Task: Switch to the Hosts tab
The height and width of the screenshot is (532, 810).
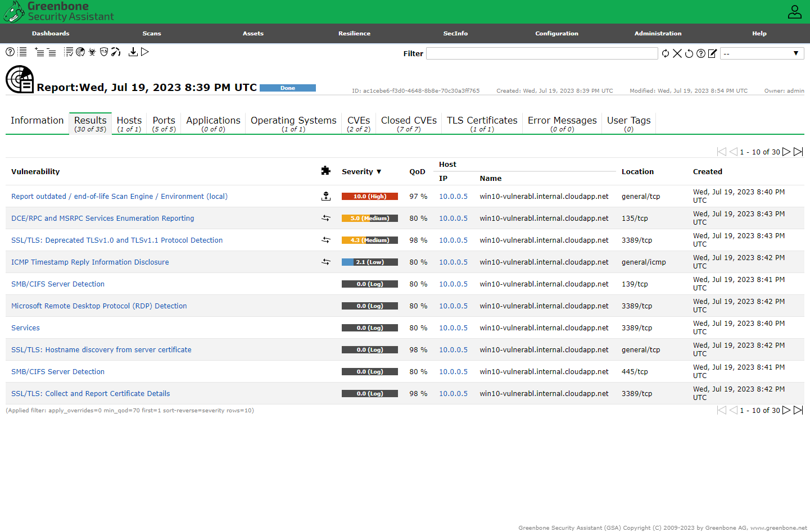Action: click(x=129, y=124)
